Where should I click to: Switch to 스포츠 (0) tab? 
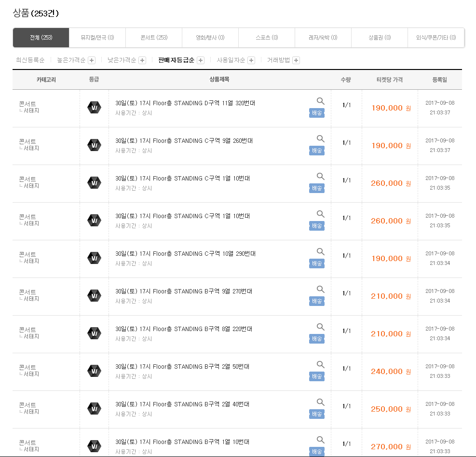pyautogui.click(x=267, y=38)
